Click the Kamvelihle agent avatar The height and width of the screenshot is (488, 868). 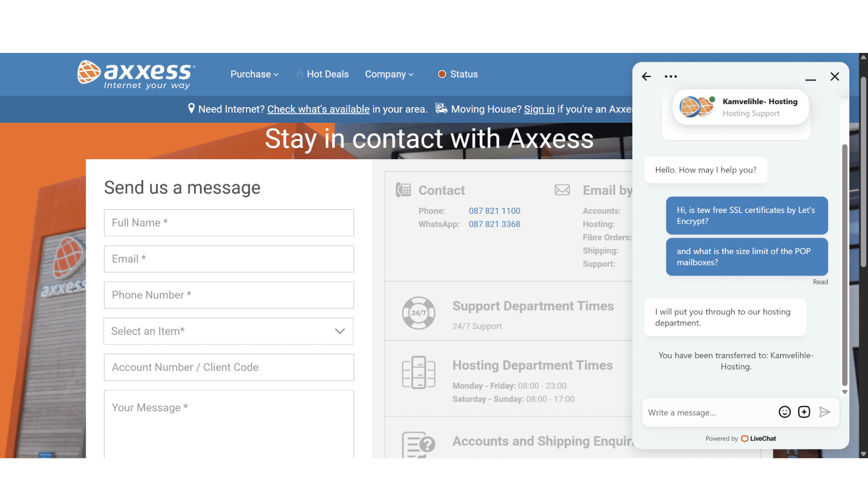tap(697, 107)
